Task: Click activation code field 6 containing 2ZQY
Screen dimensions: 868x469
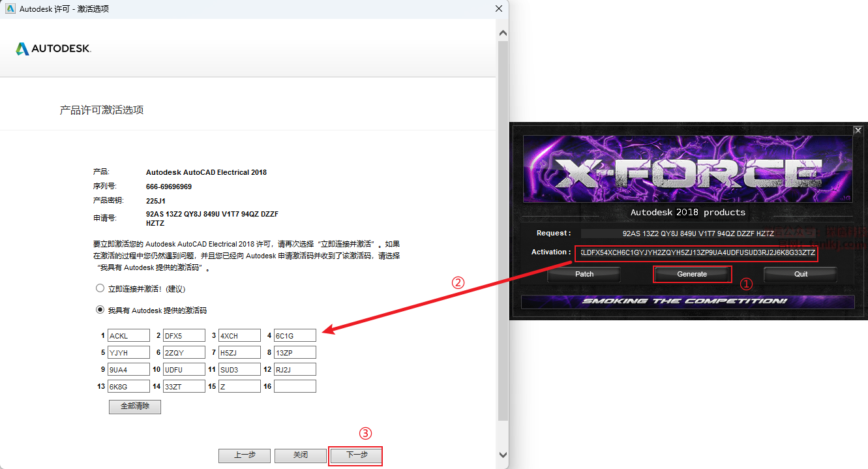Action: (184, 352)
